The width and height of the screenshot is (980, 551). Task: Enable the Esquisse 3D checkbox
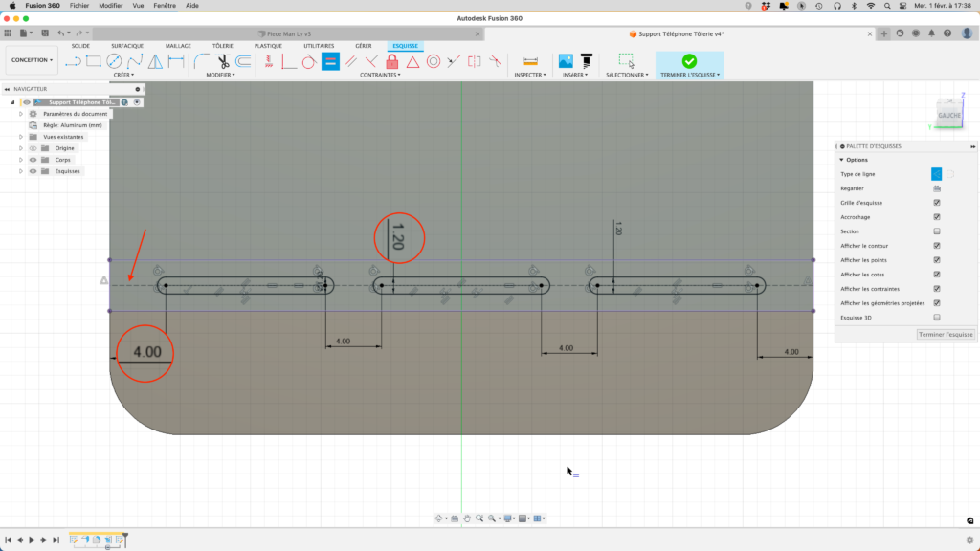[937, 318]
